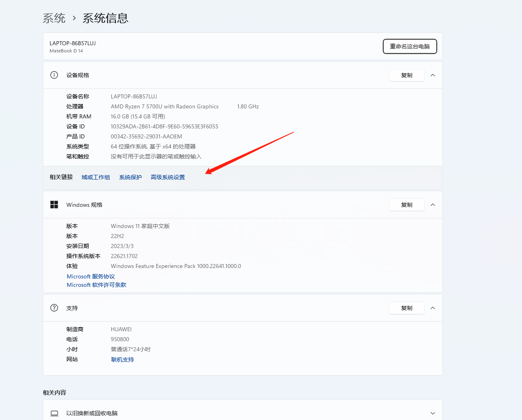Screen dimensions: 522x420
Task: Click the Windows Feature Experience Pack value
Action: (176, 266)
